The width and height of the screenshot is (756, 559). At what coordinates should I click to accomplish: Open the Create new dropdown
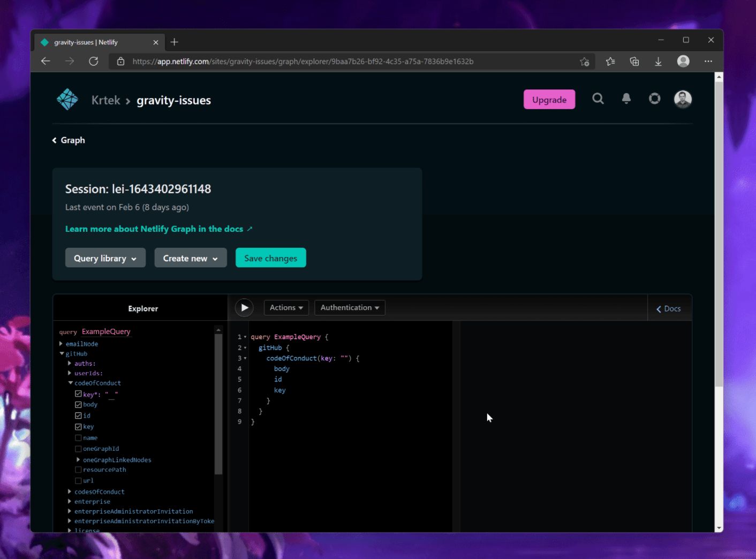191,258
